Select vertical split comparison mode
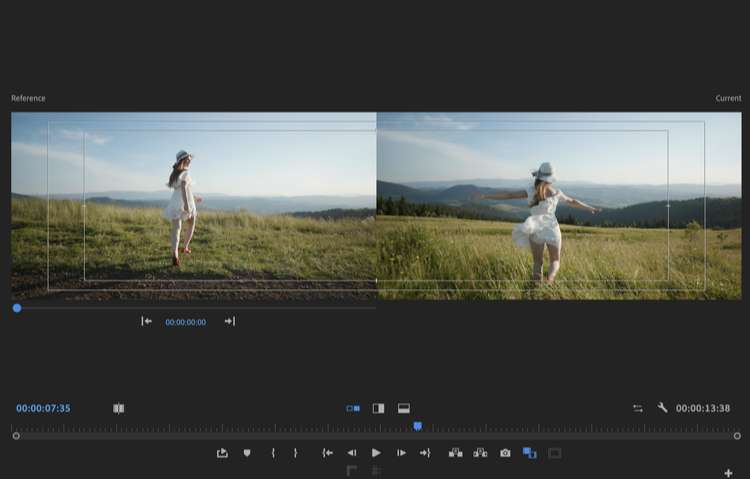 click(378, 408)
